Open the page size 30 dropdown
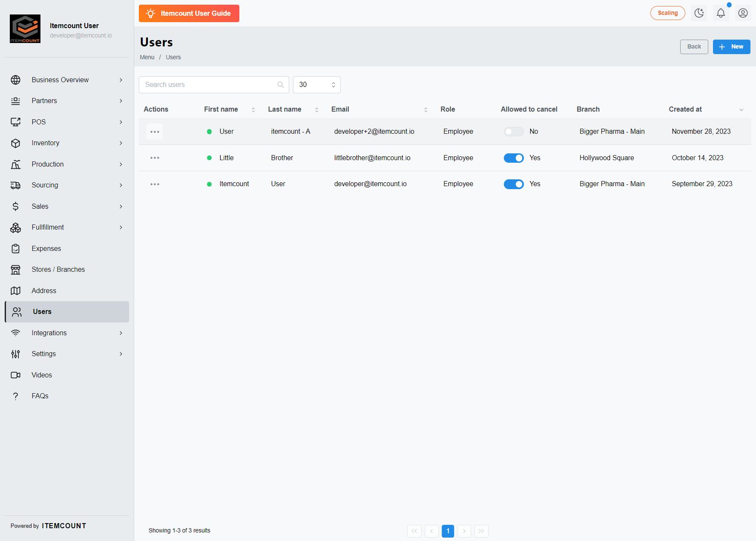The height and width of the screenshot is (541, 756). (317, 85)
